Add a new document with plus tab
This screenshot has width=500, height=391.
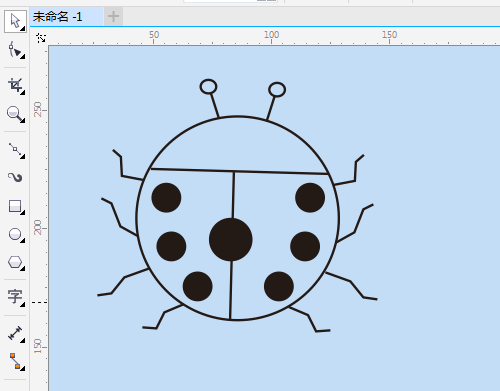113,16
